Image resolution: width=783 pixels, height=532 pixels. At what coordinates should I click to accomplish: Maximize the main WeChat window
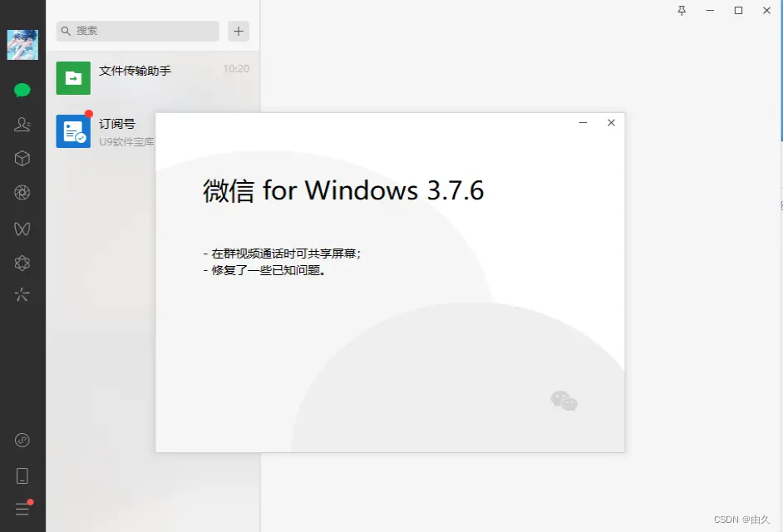point(739,11)
